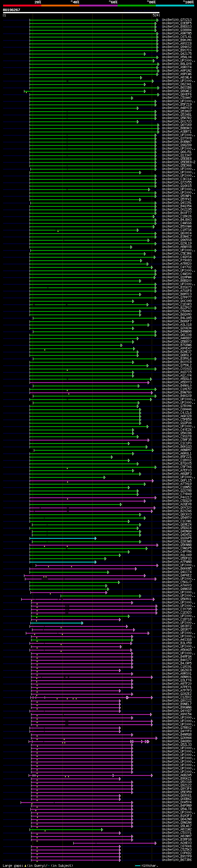Image resolution: width=197 pixels, height=868 pixels.
Task: Select UniRef100_B4Q354 label
Action: (x=177, y=206)
